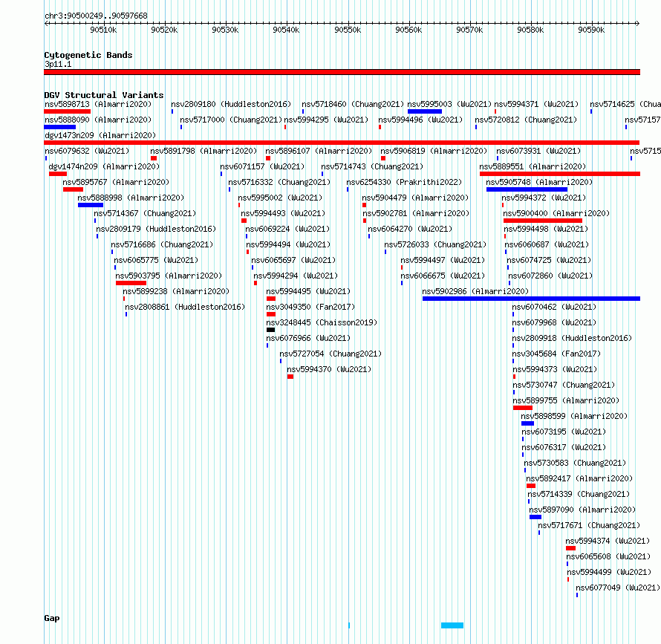The image size is (661, 644).
Task: Click the large cyan Gap track block
Action: (452, 625)
